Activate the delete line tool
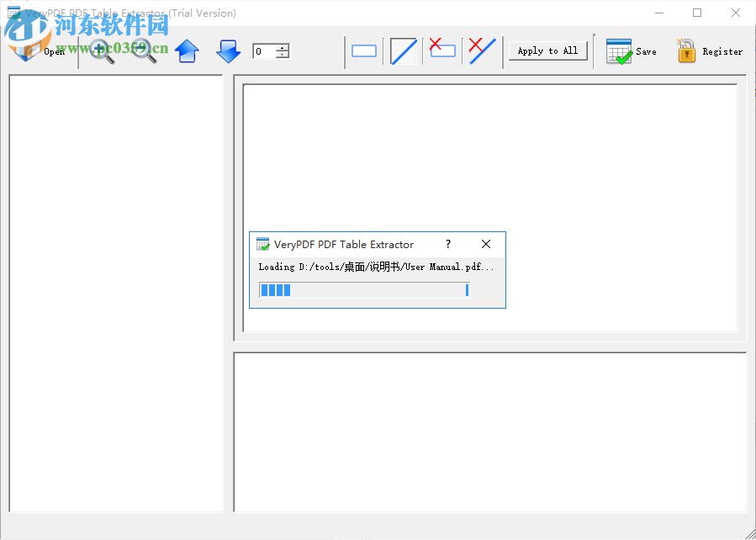 click(481, 50)
